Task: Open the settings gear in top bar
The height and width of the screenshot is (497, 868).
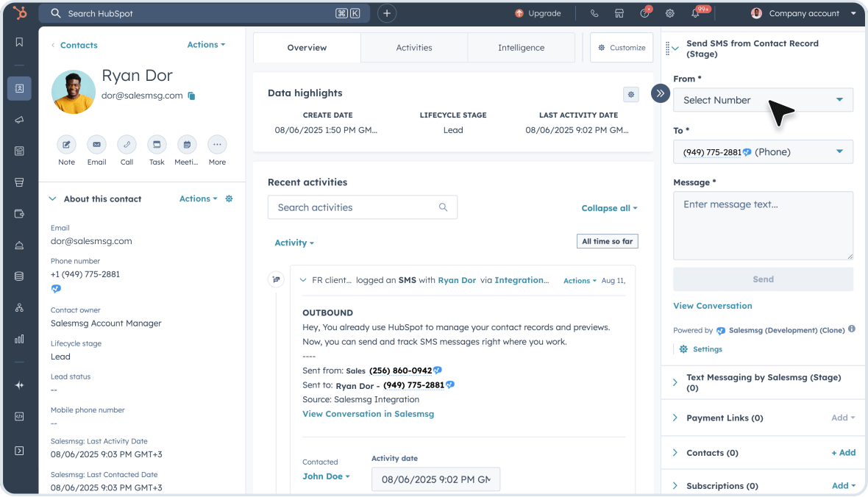Action: (x=670, y=13)
